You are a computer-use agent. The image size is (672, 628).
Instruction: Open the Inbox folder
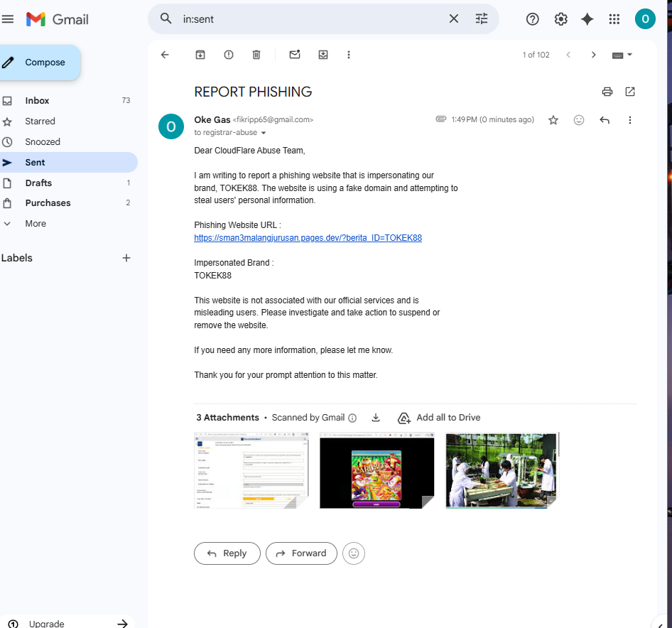(69, 101)
